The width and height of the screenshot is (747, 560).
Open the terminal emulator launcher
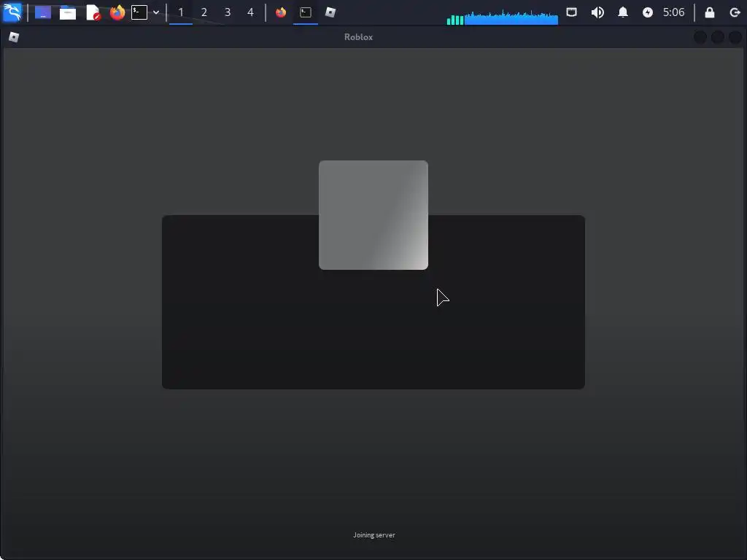point(139,12)
